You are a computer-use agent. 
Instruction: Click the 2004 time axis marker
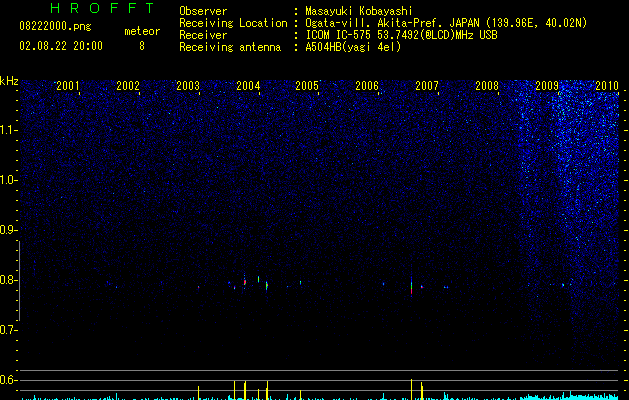coord(248,85)
